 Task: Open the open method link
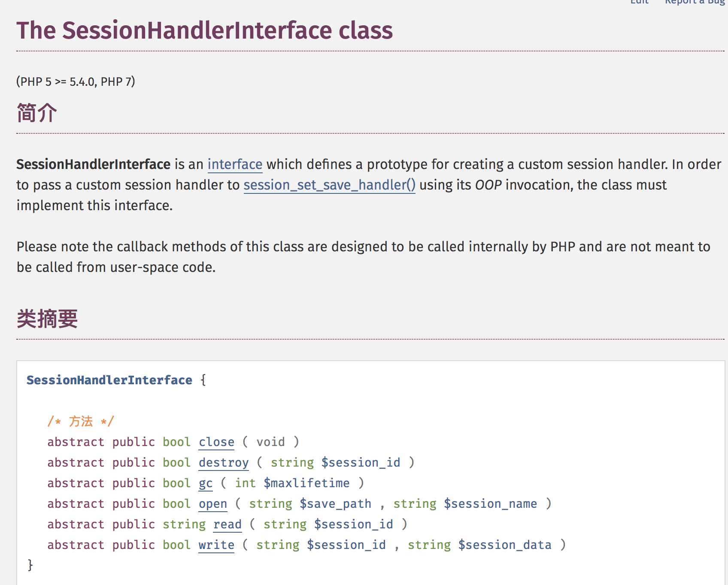tap(213, 504)
